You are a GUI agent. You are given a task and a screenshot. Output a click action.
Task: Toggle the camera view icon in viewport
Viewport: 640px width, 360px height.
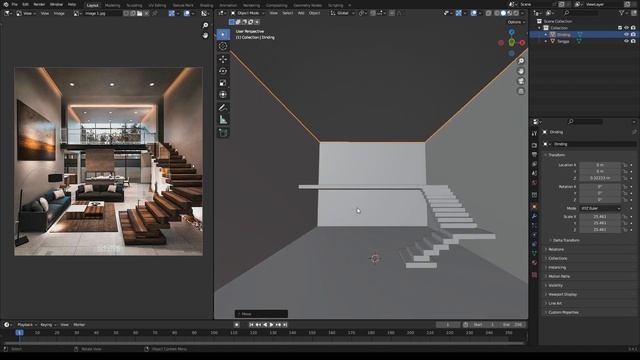pyautogui.click(x=521, y=81)
